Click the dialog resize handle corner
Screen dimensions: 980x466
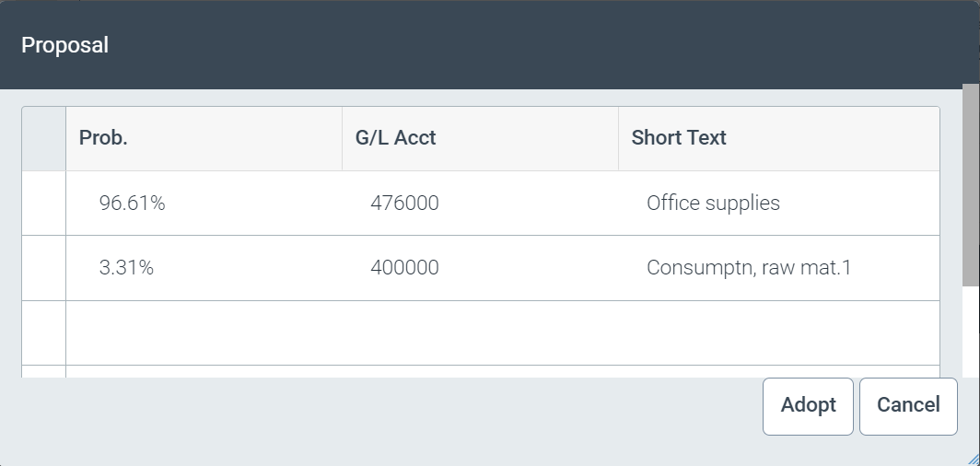click(x=974, y=460)
